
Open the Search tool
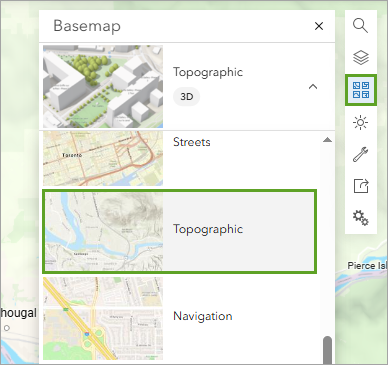(x=361, y=26)
